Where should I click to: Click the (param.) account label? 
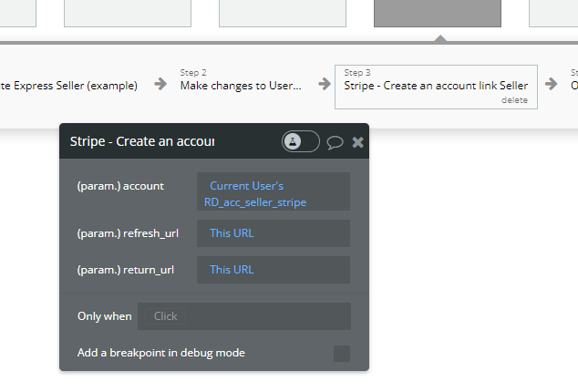pos(120,186)
